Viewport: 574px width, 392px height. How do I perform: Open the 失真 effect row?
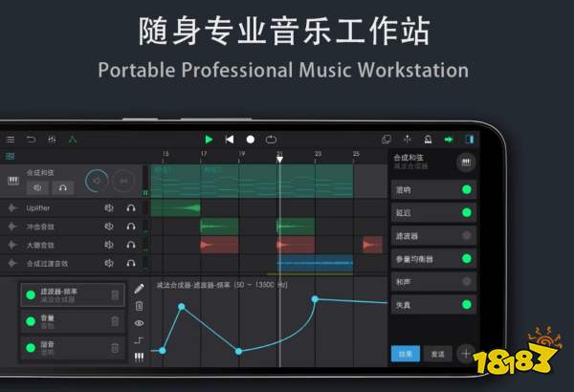433,305
